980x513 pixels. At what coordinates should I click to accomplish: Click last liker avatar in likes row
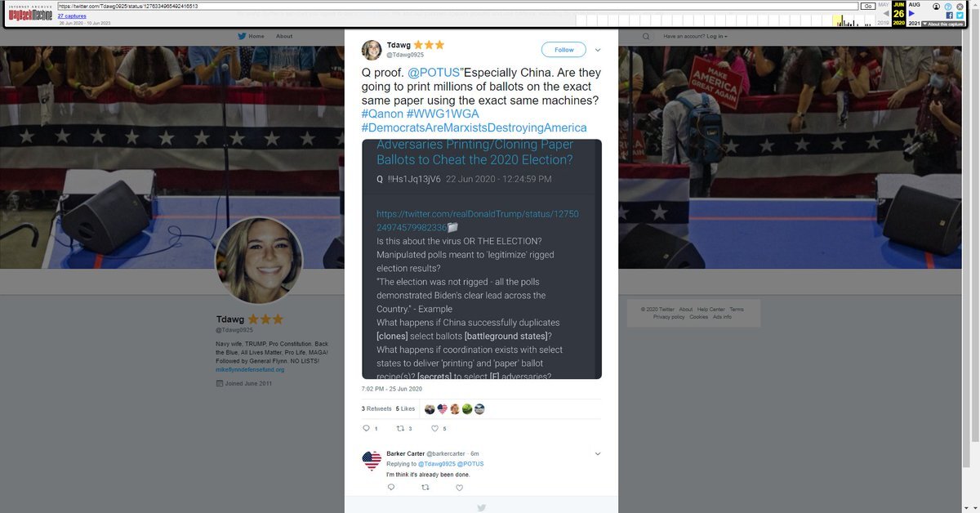[479, 409]
